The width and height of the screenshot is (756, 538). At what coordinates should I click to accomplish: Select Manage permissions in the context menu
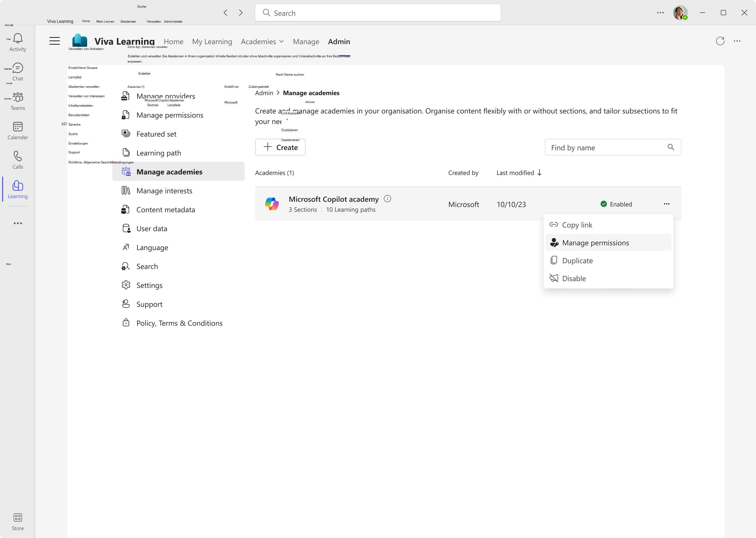tap(595, 242)
